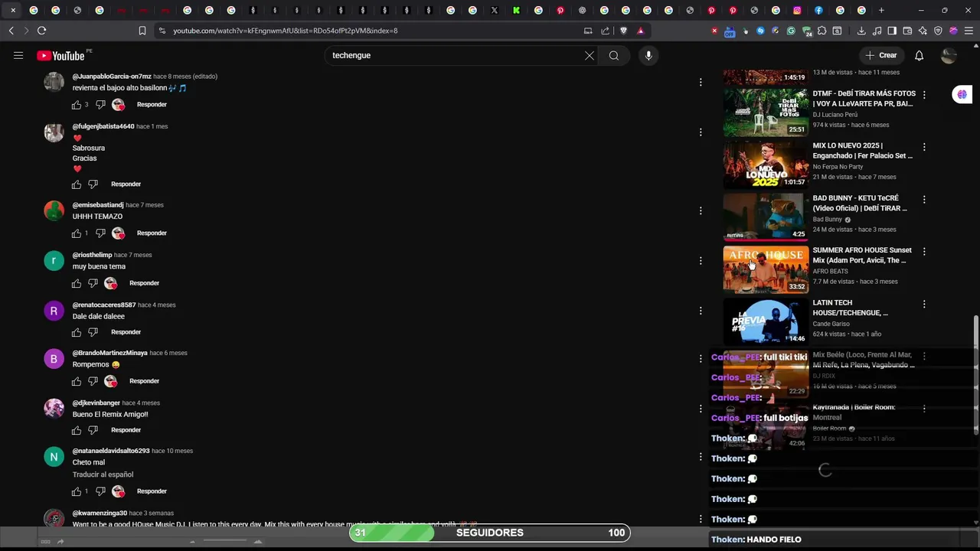Open browser downloads

click(x=861, y=31)
